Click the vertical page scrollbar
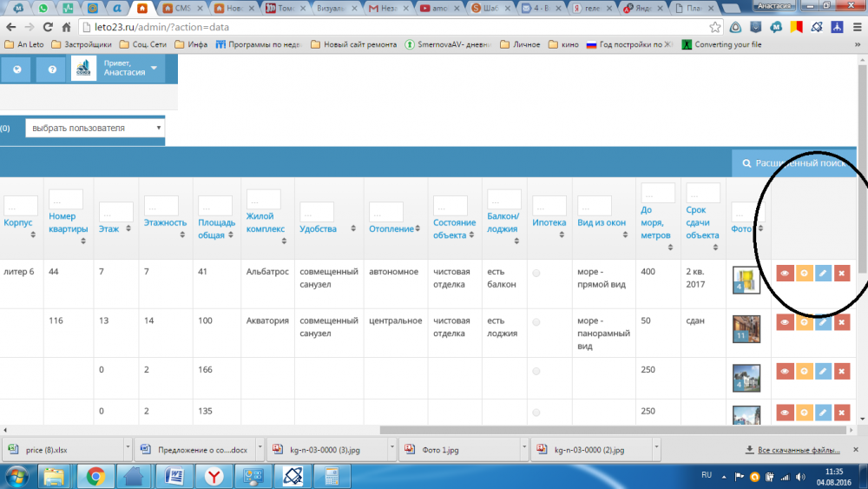Viewport: 868px width, 489px height. tap(863, 169)
